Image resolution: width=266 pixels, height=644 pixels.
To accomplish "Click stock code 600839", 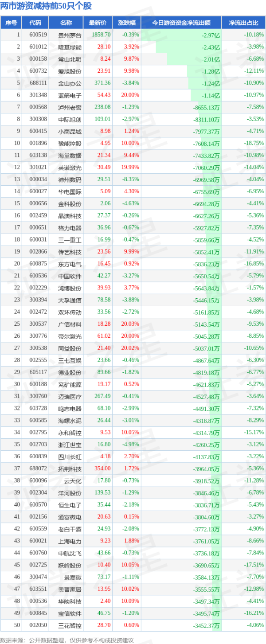I will [x=38, y=456].
